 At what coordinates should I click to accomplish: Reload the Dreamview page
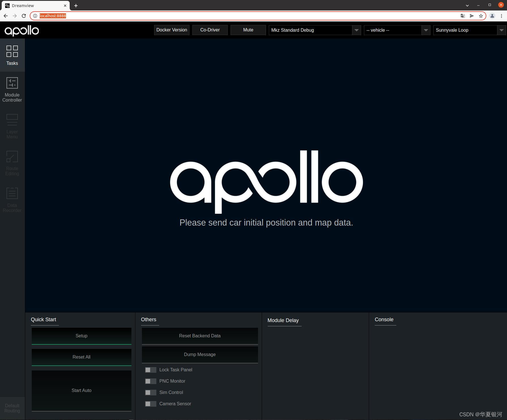(24, 16)
